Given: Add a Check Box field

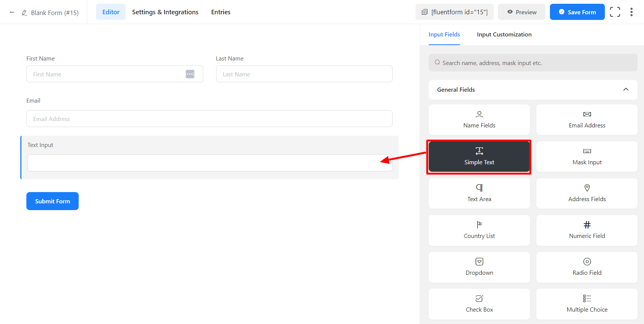Looking at the screenshot, I should coord(479,304).
